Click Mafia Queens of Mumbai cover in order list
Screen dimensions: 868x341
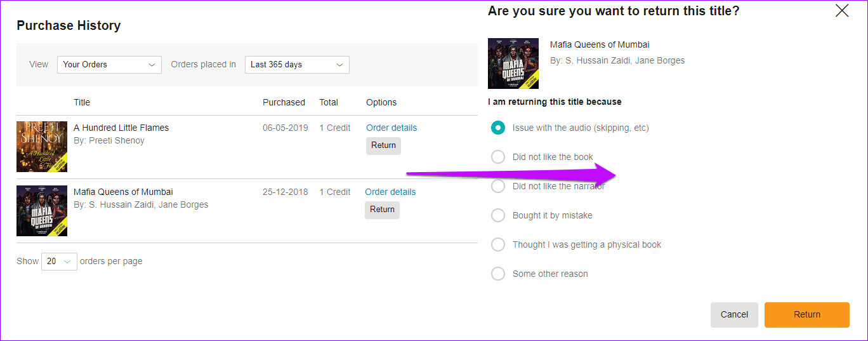click(x=42, y=211)
